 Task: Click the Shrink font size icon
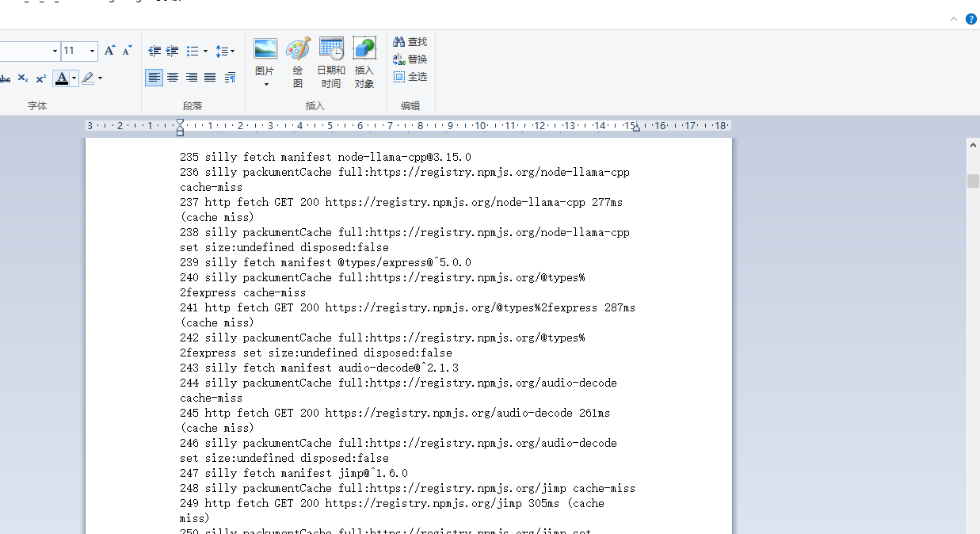click(x=127, y=51)
